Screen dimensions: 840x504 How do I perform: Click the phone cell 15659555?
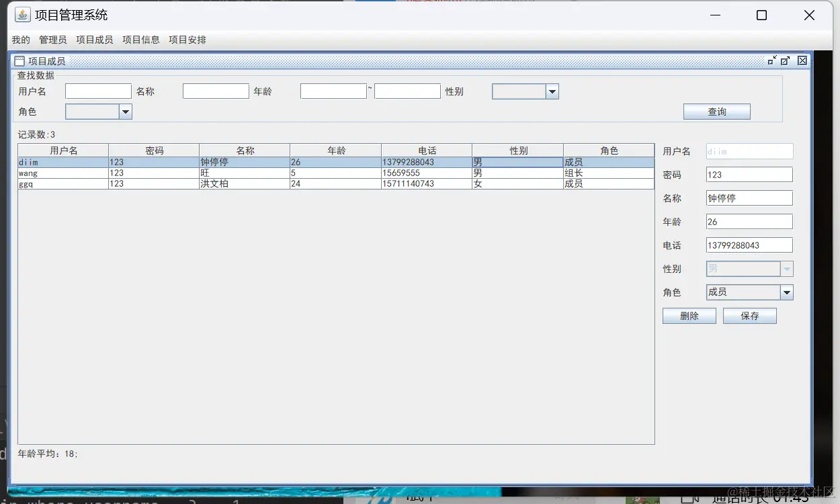(x=427, y=173)
